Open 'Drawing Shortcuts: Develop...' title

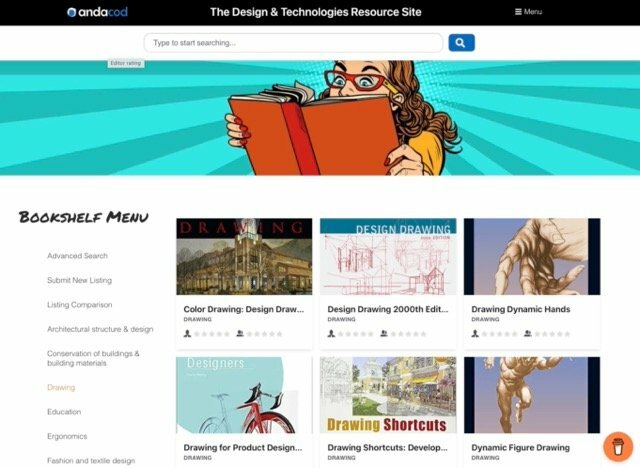[x=387, y=448]
